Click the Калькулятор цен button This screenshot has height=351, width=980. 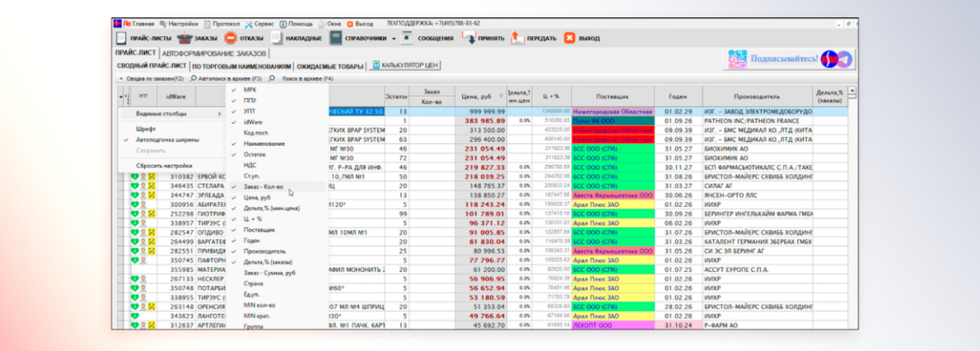click(x=405, y=66)
